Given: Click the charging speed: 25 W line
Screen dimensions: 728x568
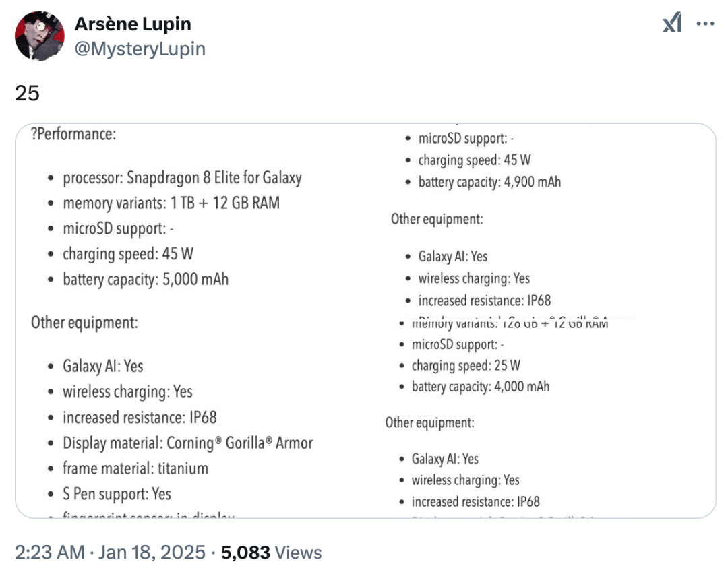Looking at the screenshot, I should click(466, 366).
